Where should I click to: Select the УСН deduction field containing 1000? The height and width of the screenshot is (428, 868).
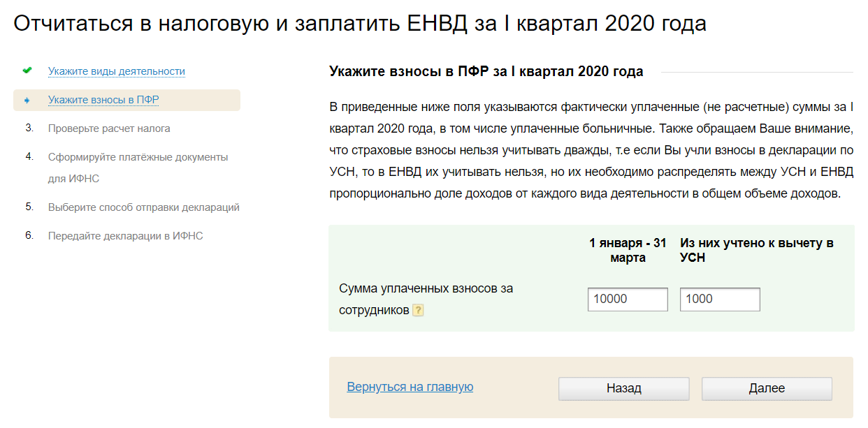[x=719, y=299]
